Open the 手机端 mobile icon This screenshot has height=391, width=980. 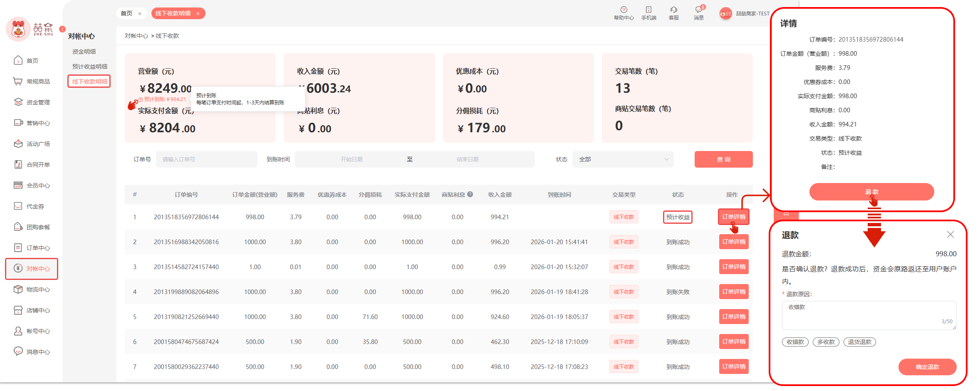pos(648,10)
